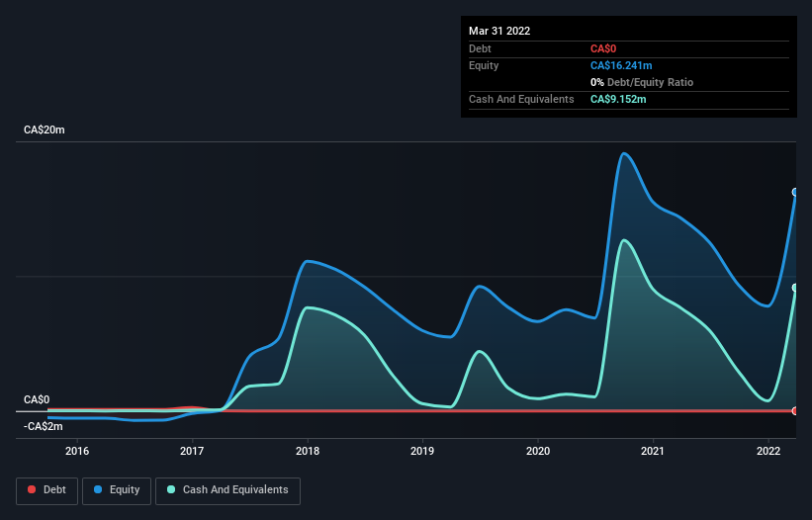Toggle Cash And Equivalents legend button
Viewport: 812px width, 520px height.
coord(227,490)
